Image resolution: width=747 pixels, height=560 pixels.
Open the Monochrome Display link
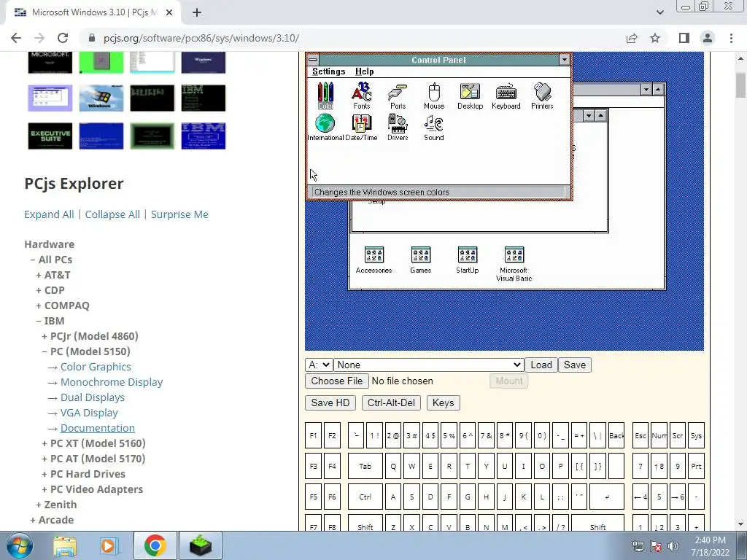click(112, 382)
